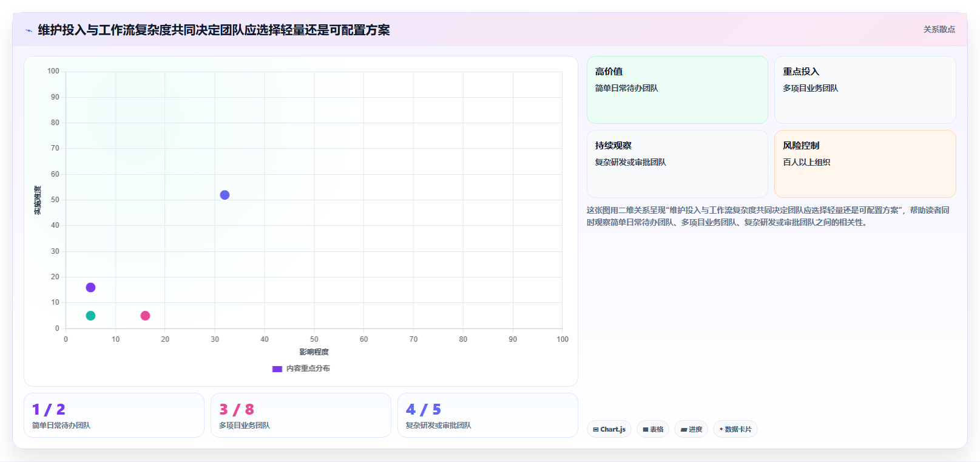Viewport: 980px width, 462px height.
Task: Open the 高价值 quadrant card
Action: 677,90
